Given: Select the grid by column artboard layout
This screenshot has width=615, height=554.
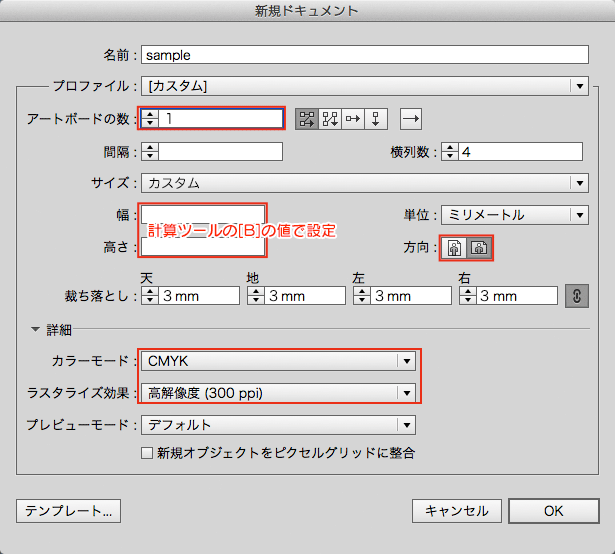Looking at the screenshot, I should click(329, 118).
